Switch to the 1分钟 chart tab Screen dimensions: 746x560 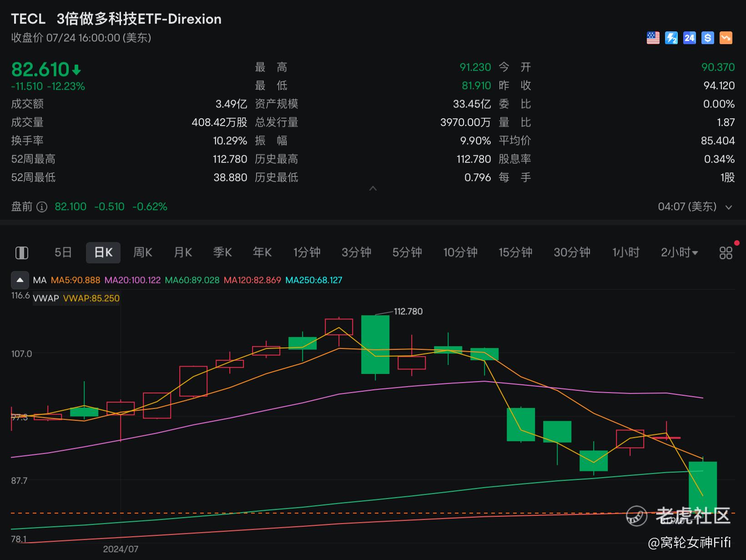point(307,252)
